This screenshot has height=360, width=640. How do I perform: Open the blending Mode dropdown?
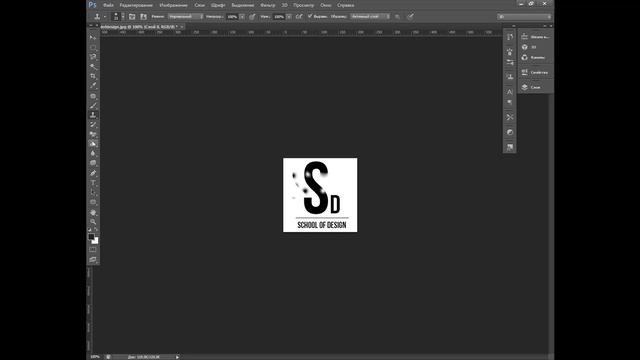coord(186,16)
